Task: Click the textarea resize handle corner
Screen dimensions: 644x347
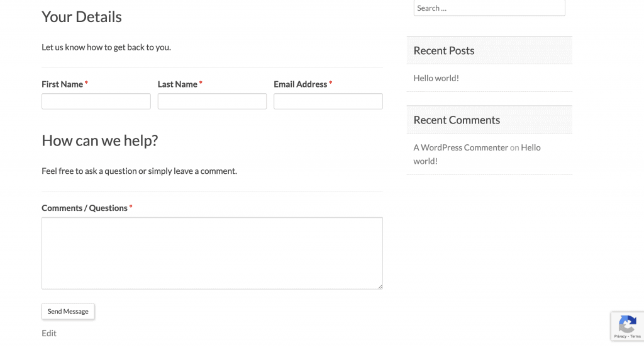Action: (x=380, y=287)
